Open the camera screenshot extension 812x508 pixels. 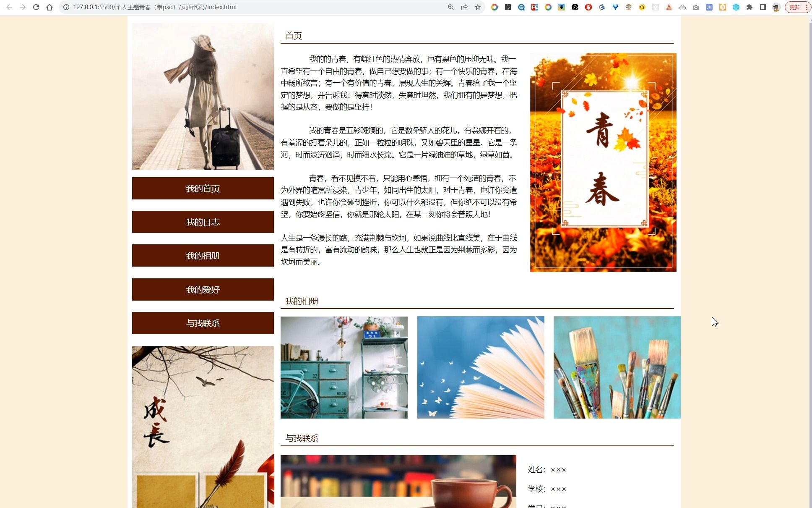[x=696, y=7]
